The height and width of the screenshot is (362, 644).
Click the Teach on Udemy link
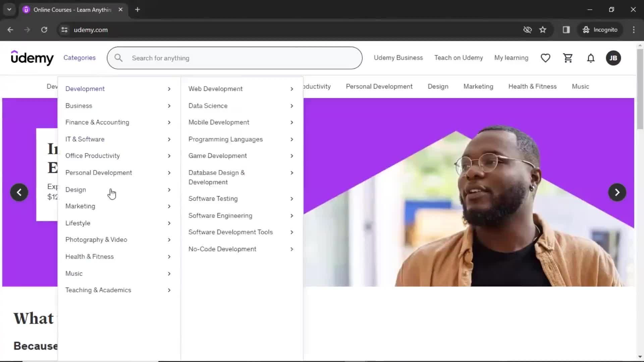(459, 57)
